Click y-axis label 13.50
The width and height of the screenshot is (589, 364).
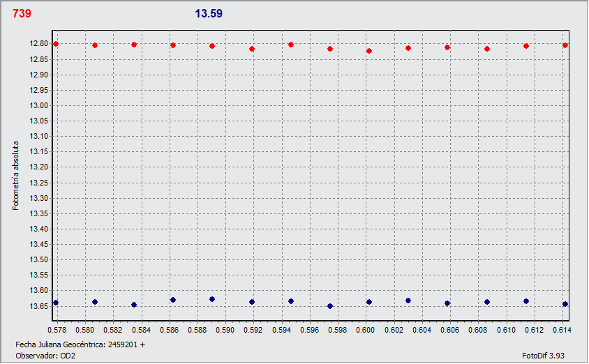coord(39,259)
